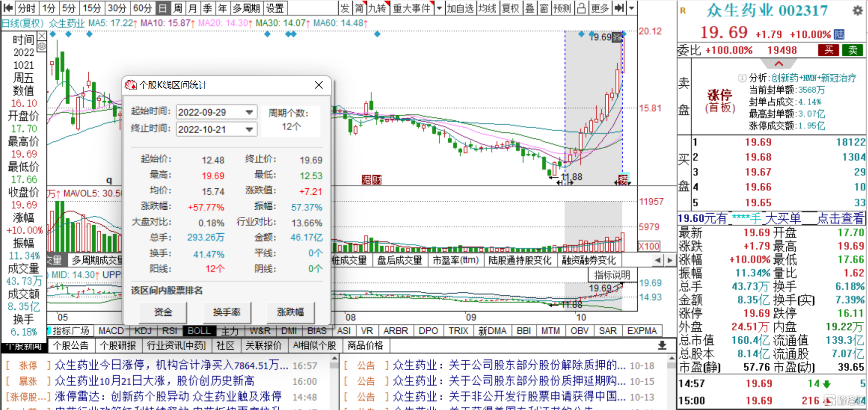Select the 1分 period

49,8
